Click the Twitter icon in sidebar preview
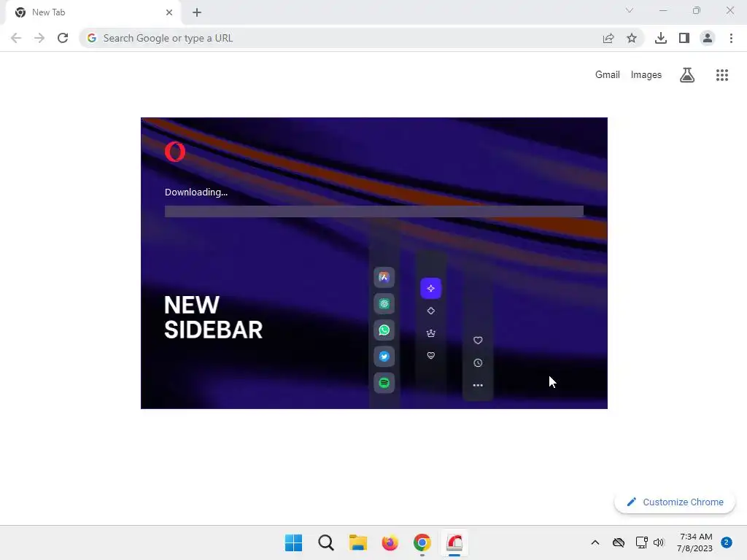 384,356
